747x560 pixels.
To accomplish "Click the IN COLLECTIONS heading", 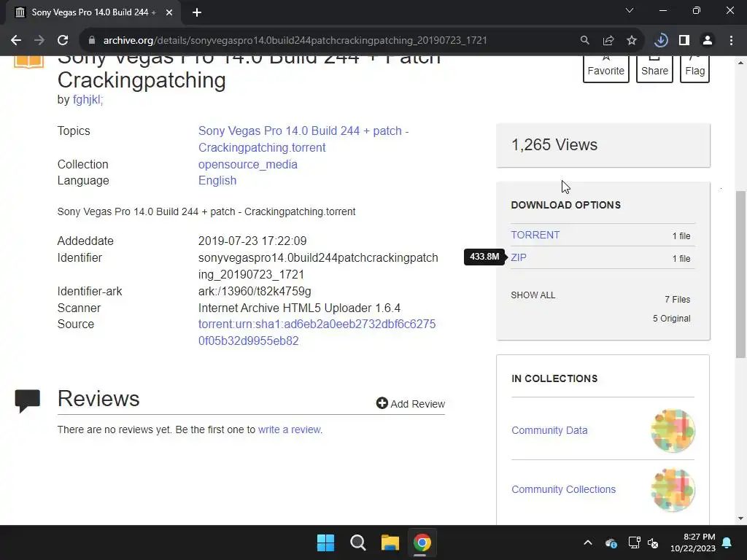I will (x=554, y=378).
